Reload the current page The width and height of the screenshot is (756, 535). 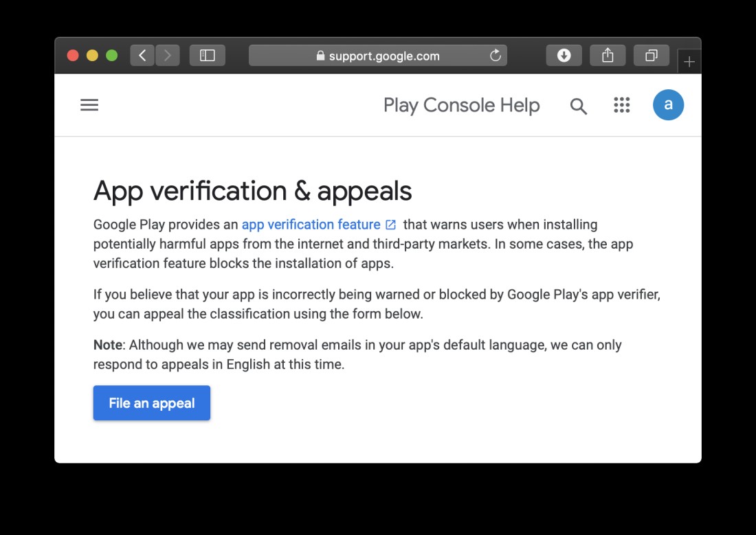[495, 56]
